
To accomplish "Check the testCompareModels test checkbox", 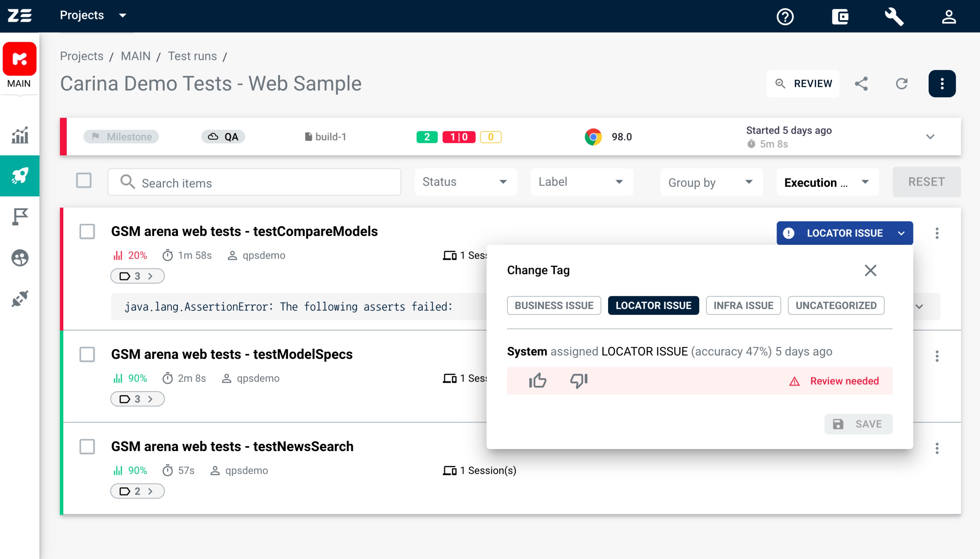I will pyautogui.click(x=87, y=231).
